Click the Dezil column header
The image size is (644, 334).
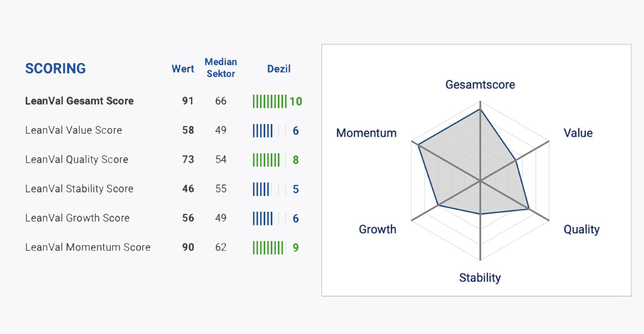pyautogui.click(x=279, y=69)
